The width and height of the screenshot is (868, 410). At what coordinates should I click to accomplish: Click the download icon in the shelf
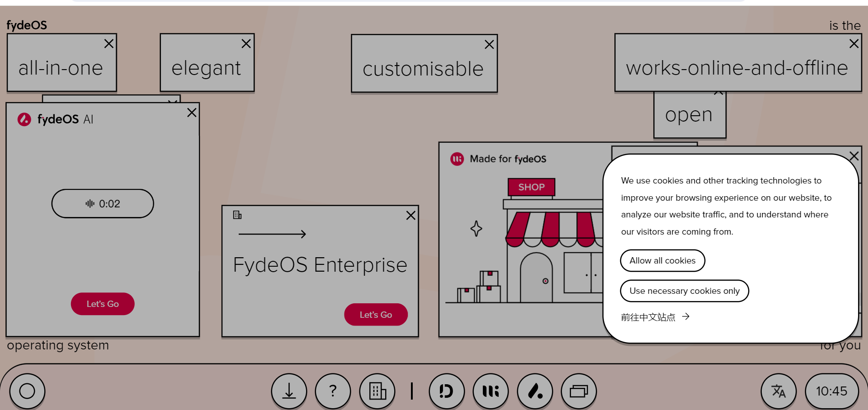pyautogui.click(x=289, y=391)
